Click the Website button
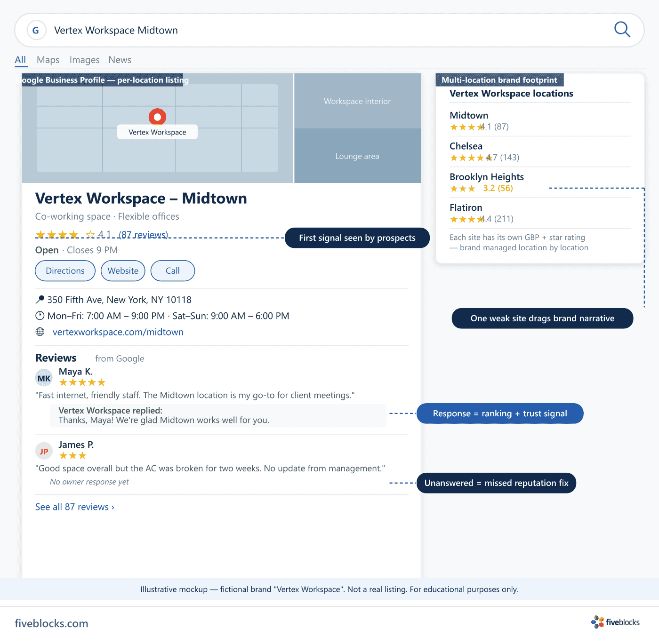This screenshot has width=659, height=644. [x=123, y=270]
